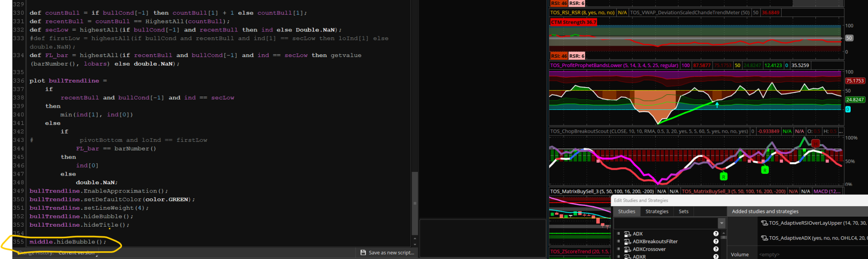Click the floppy disk save icon
This screenshot has width=868, height=259.
point(363,253)
